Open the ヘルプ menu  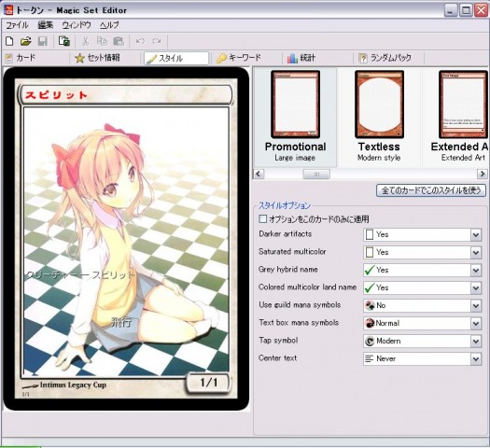(109, 25)
